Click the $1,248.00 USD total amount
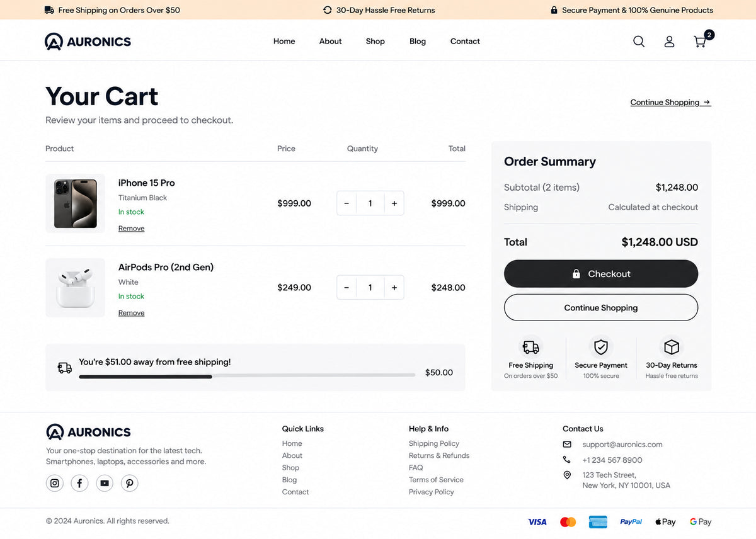The height and width of the screenshot is (539, 756). pos(660,242)
